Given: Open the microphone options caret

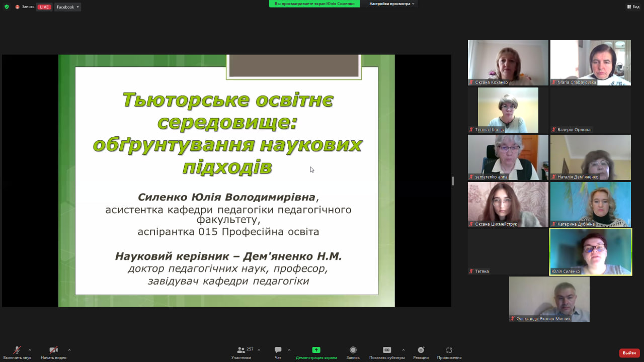Looking at the screenshot, I should (29, 350).
